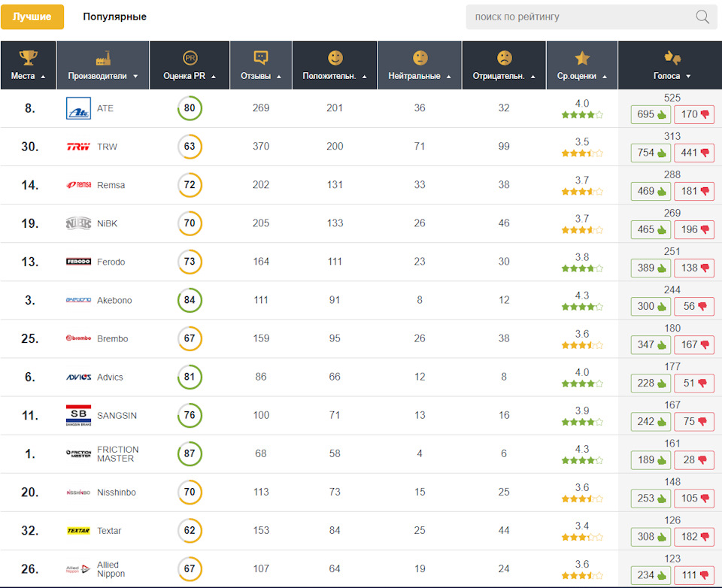Downvote Textar with the 182 button
722x588 pixels.
[x=694, y=536]
